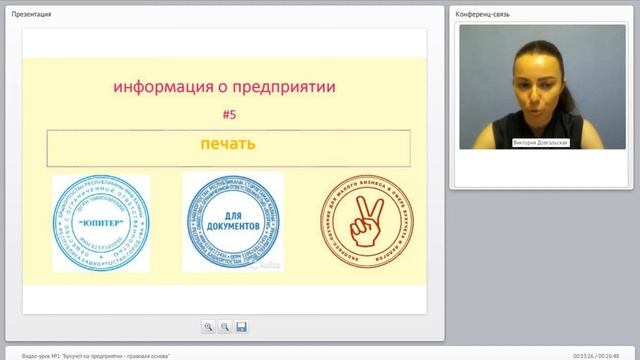Click the playback time '00:13:26 / 00:26:48'
The image size is (640, 360).
596,356
